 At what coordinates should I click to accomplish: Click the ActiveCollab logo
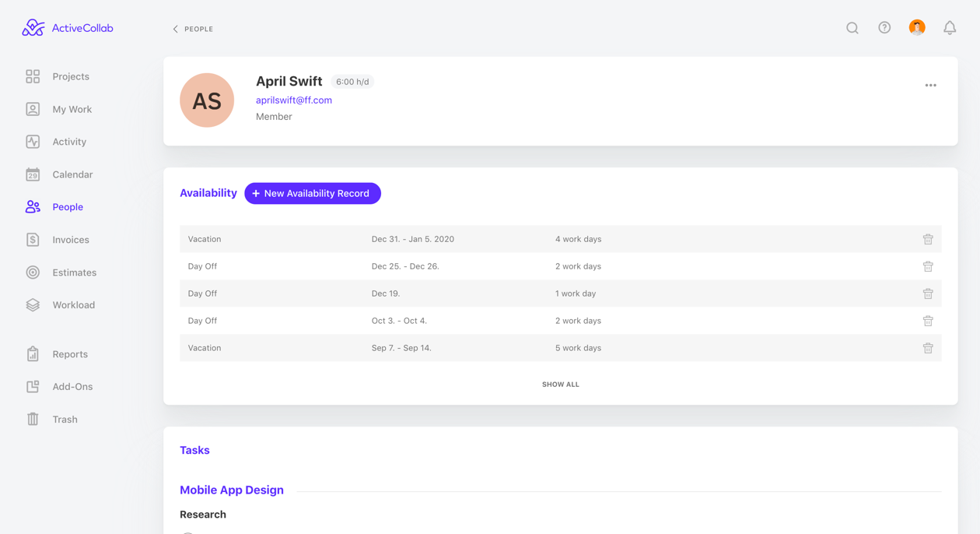[x=68, y=28]
